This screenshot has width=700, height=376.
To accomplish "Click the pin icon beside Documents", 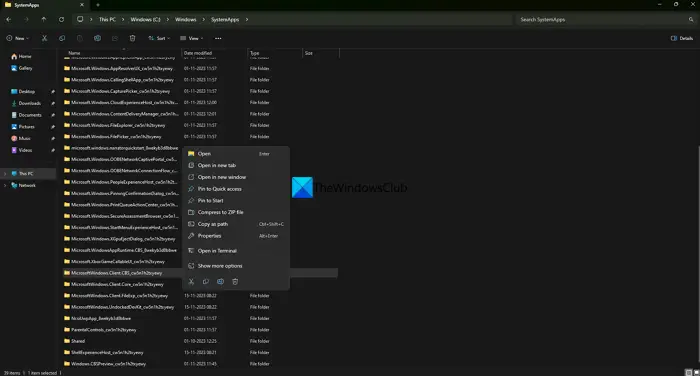I will [53, 115].
